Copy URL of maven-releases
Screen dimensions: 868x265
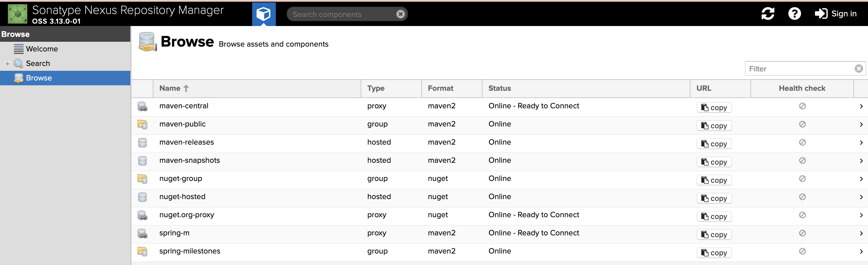[714, 144]
